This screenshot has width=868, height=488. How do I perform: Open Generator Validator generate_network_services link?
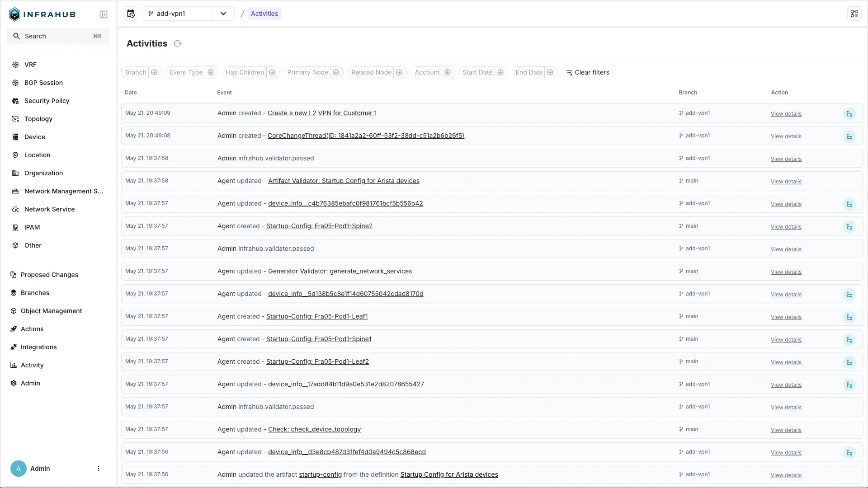pyautogui.click(x=340, y=271)
